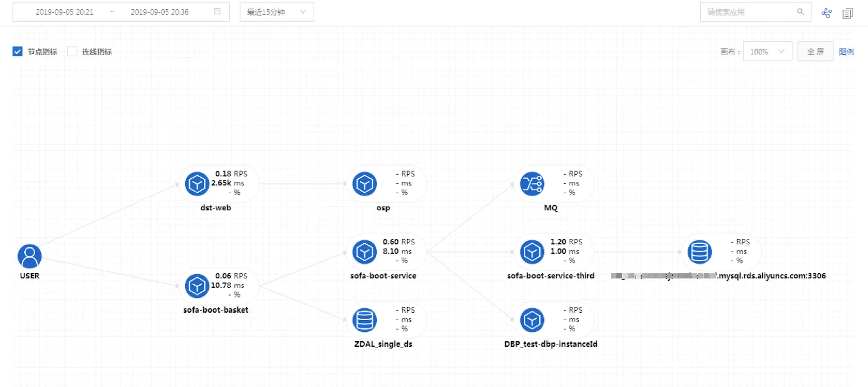Enable the 连线指标 checkbox
The width and height of the screenshot is (868, 387).
[72, 51]
